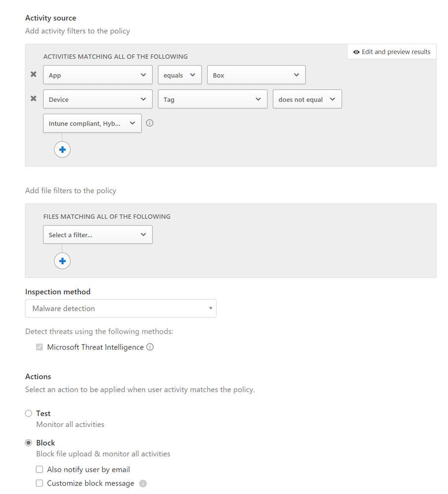
Task: Remove the App filter row
Action: click(x=34, y=75)
